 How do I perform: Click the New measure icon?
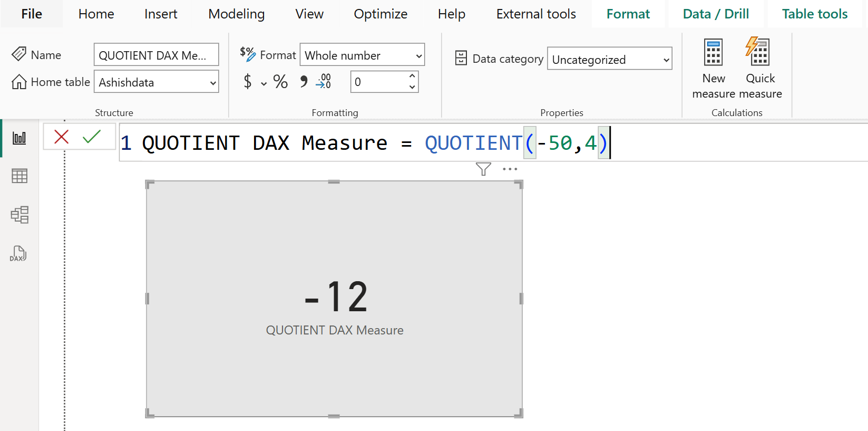(x=713, y=53)
